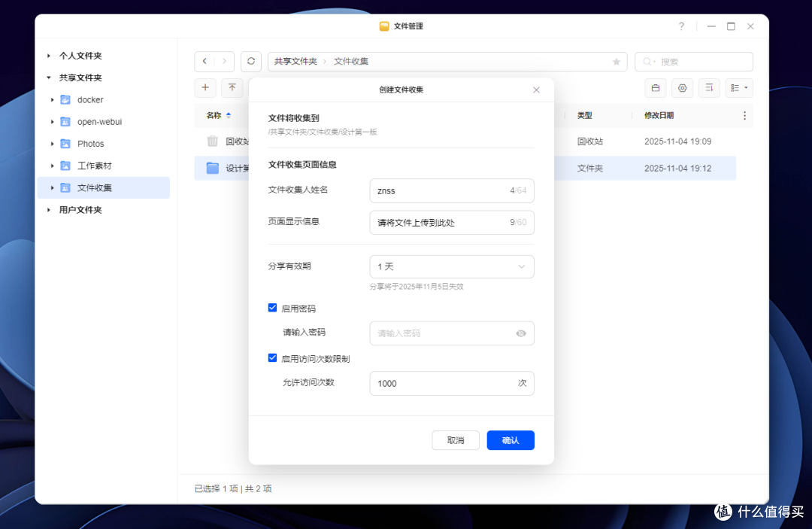812x529 pixels.
Task: Click the 取消 button
Action: click(456, 440)
